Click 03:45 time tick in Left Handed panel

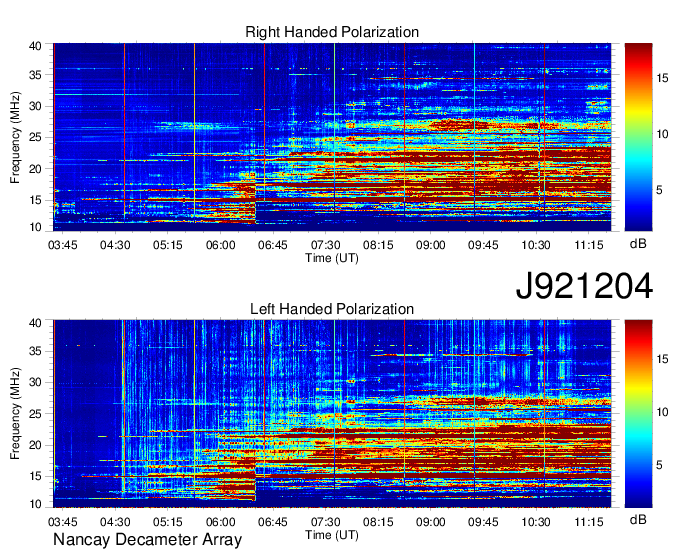coord(62,522)
